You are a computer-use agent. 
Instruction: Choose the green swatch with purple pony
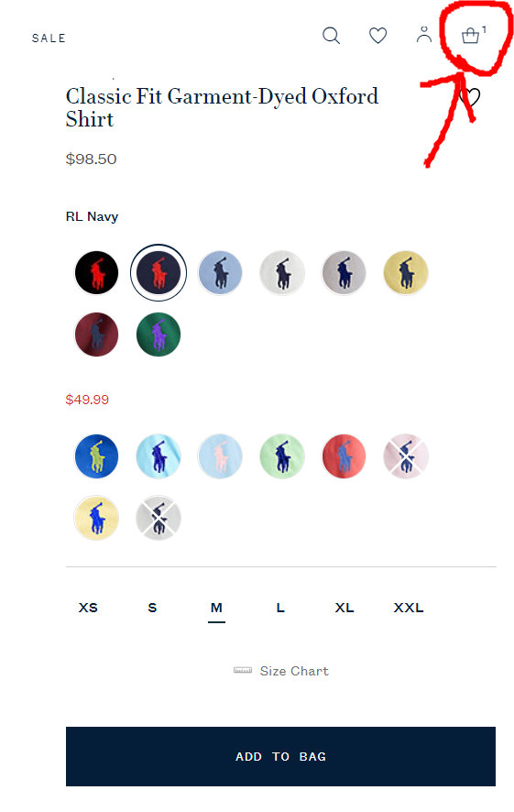[159, 335]
